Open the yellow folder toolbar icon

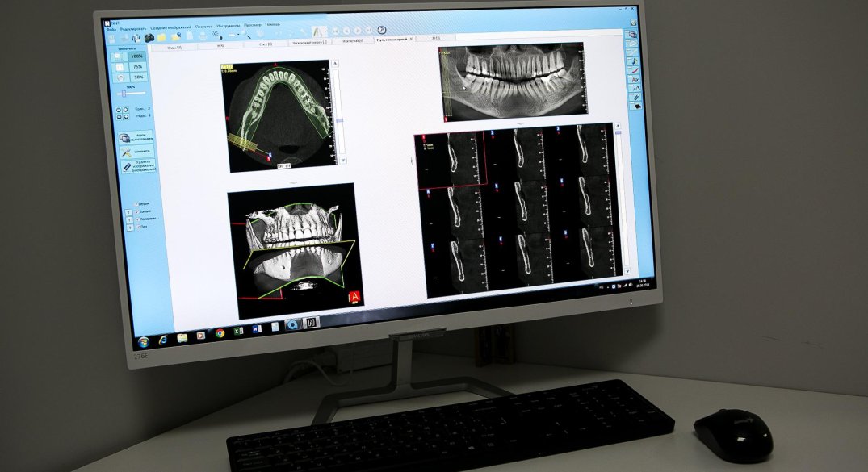click(x=161, y=38)
